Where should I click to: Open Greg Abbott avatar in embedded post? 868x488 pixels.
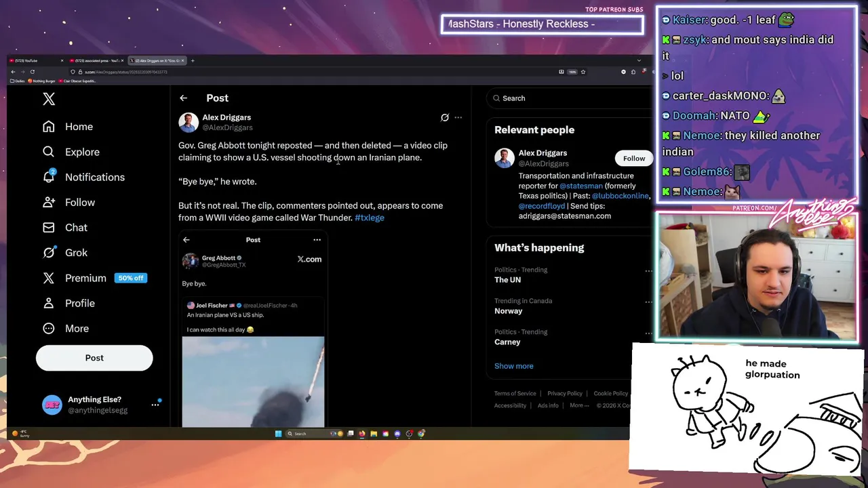pyautogui.click(x=191, y=261)
